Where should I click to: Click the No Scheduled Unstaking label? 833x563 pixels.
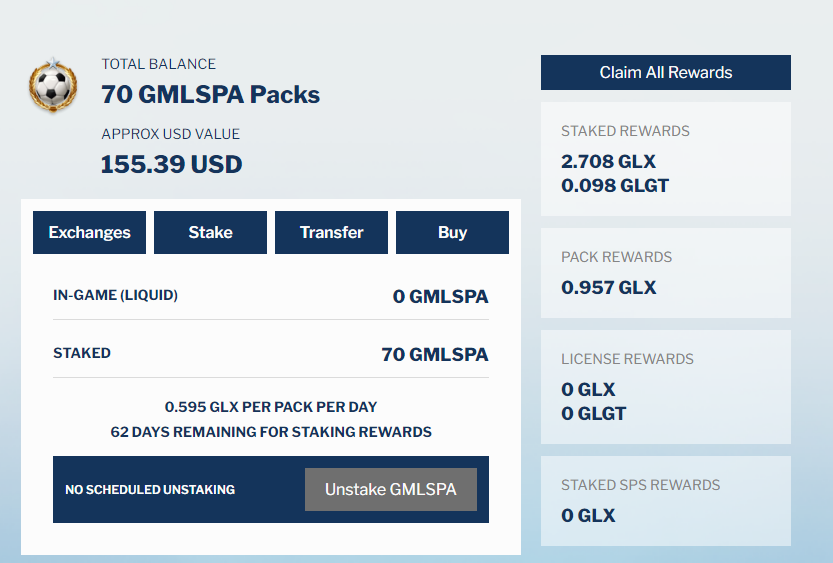pos(149,490)
